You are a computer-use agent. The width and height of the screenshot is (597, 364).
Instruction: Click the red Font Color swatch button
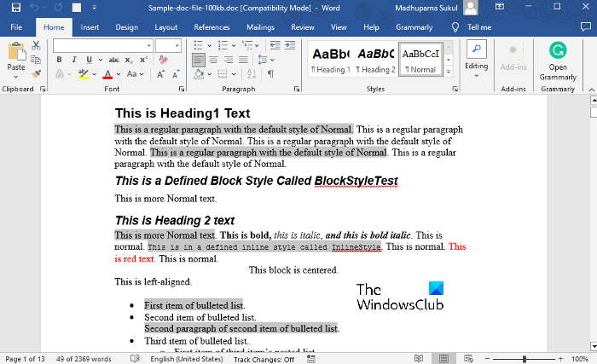tap(107, 74)
